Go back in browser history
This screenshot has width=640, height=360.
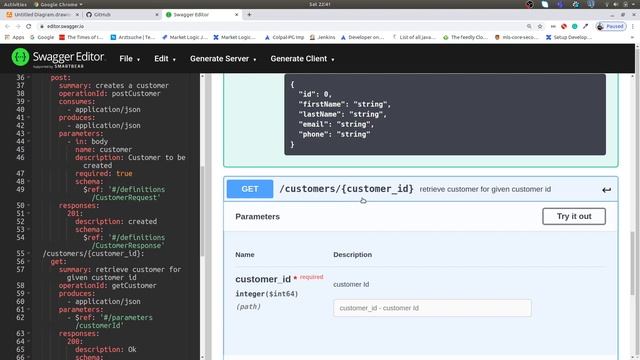(x=7, y=26)
